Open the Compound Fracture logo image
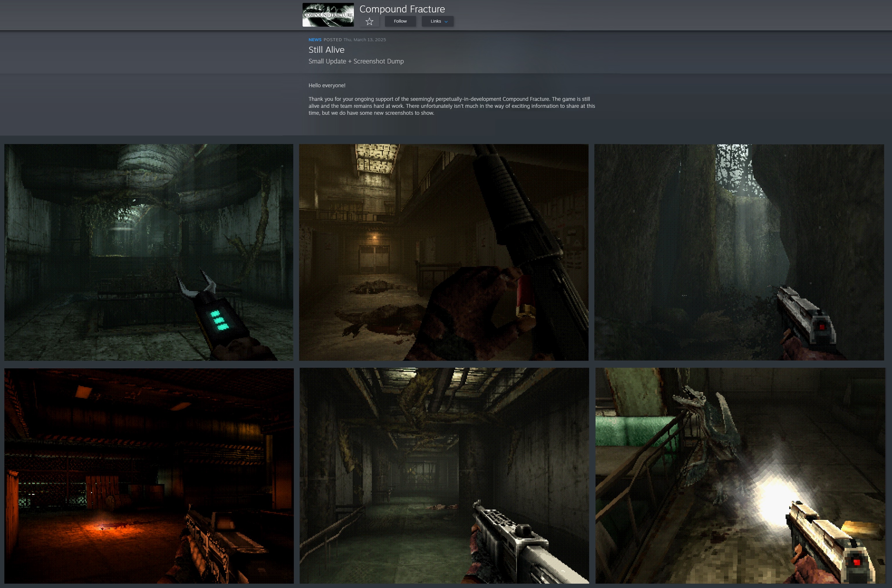Screen dimensions: 892x588 point(328,15)
